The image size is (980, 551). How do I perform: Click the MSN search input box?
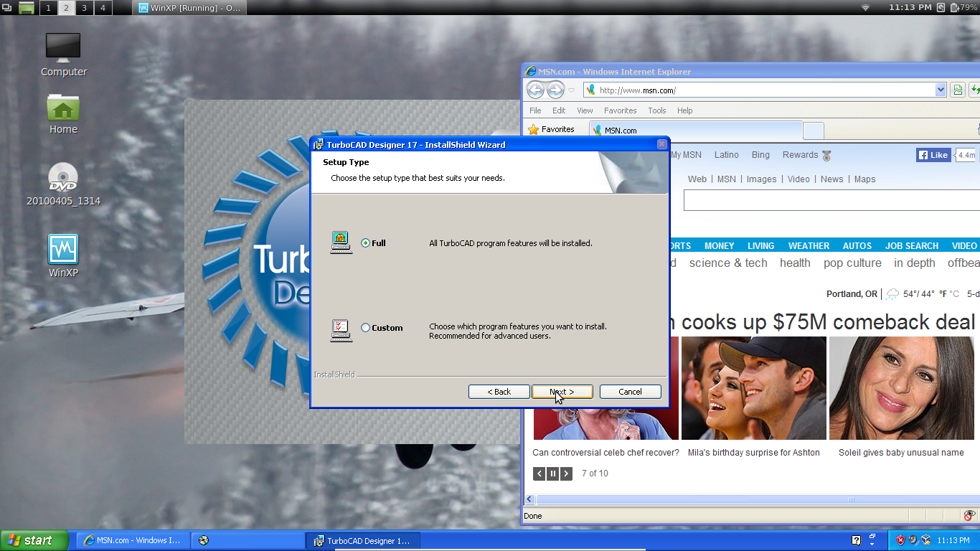pyautogui.click(x=831, y=200)
